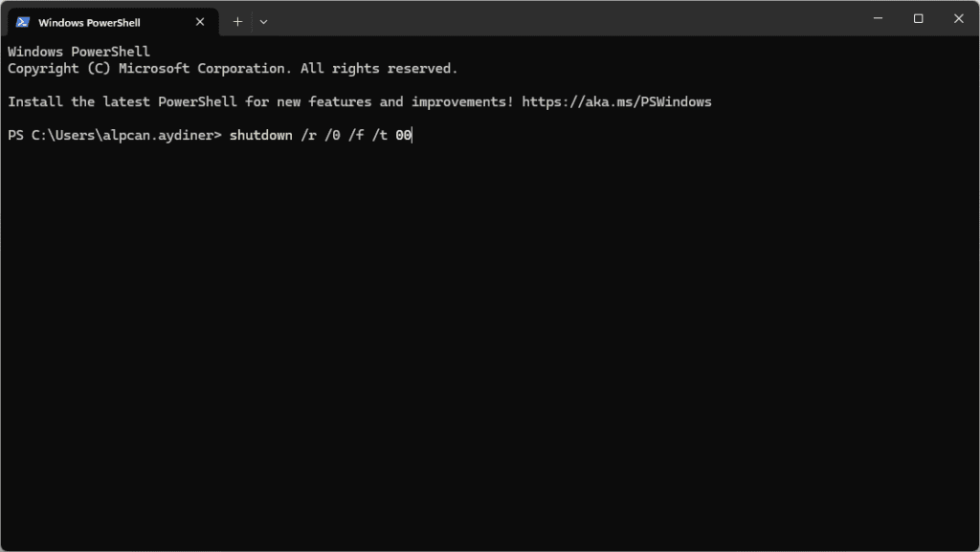This screenshot has height=552, width=980.
Task: Click the PS C:\Users\alpcan.aydiner prompt text
Action: [x=114, y=135]
